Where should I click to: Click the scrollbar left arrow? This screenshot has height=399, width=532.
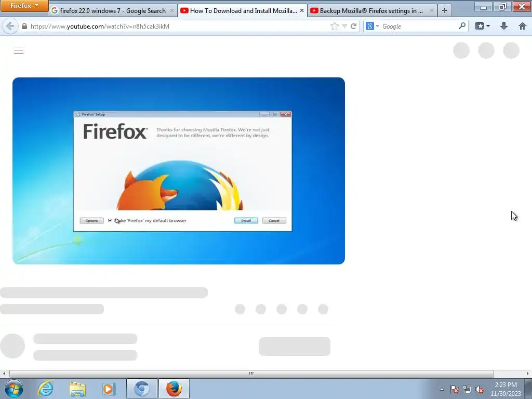coord(4,374)
